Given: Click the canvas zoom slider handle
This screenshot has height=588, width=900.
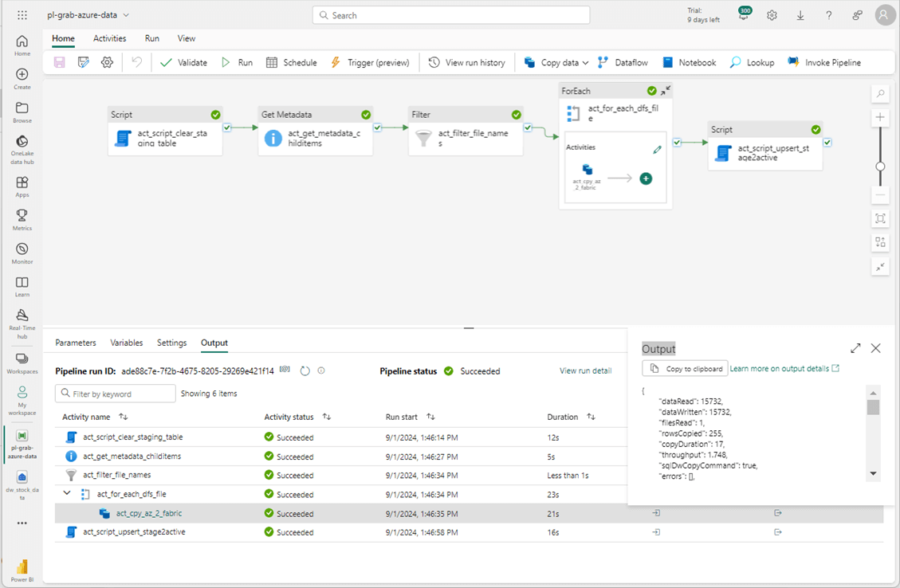Looking at the screenshot, I should [x=880, y=167].
